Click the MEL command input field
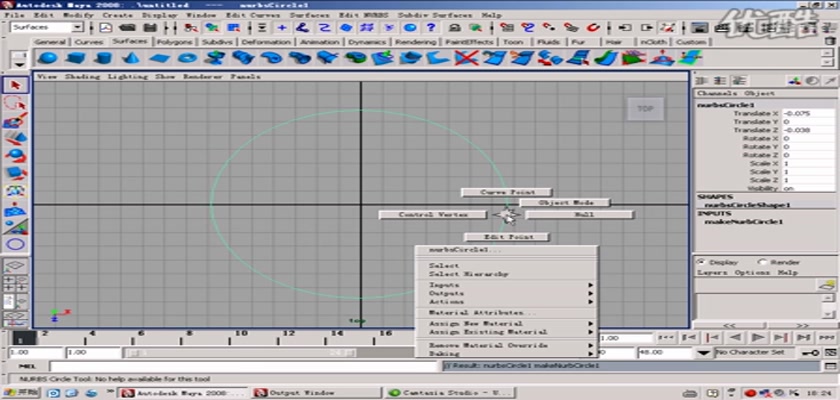Viewport: 840px width, 400px height. [x=244, y=366]
